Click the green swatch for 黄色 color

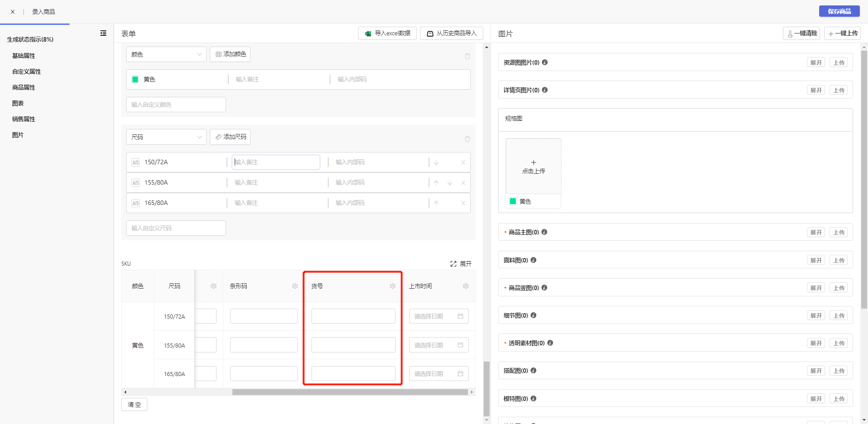click(x=135, y=80)
